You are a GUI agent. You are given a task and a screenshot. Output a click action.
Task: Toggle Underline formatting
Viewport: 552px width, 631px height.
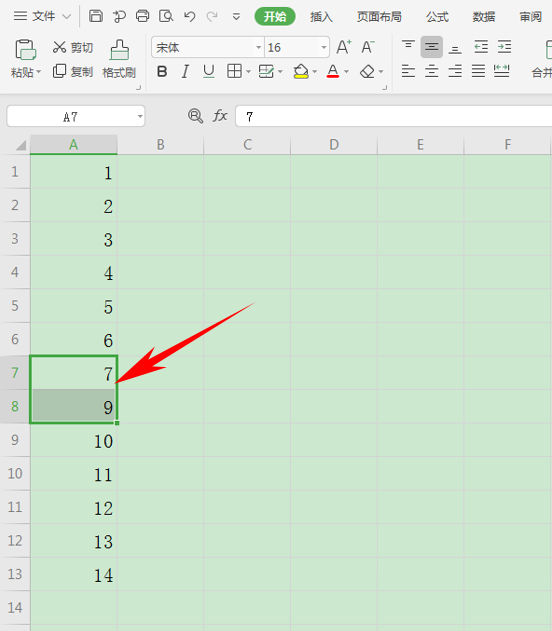tap(208, 72)
